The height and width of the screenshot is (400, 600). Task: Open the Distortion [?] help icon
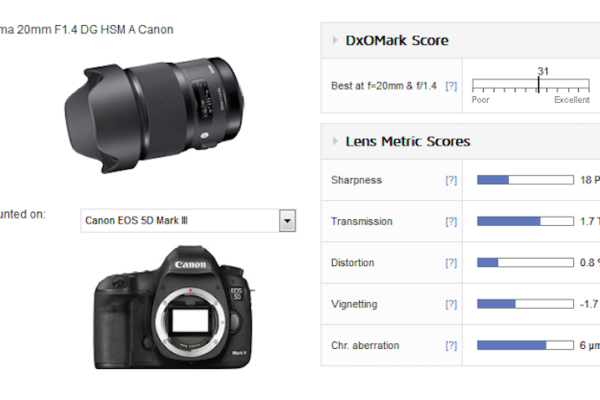click(451, 263)
